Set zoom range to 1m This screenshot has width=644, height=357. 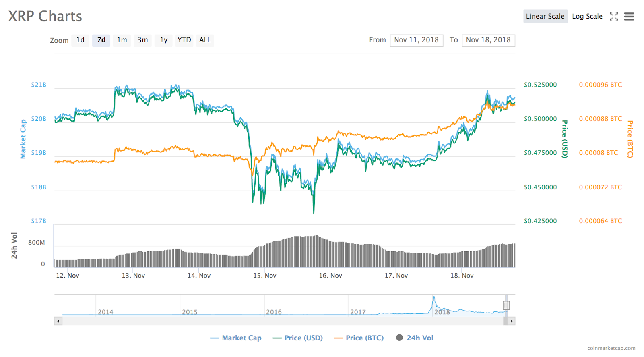tap(122, 40)
